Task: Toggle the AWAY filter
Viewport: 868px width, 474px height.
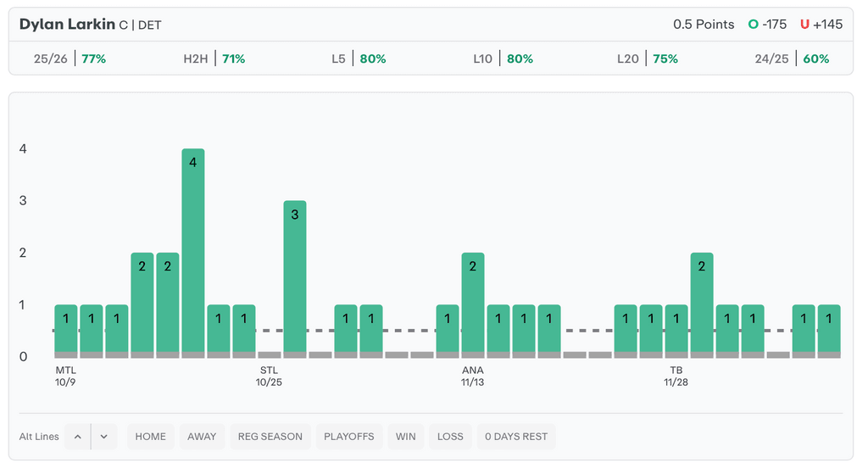Action: pos(202,437)
